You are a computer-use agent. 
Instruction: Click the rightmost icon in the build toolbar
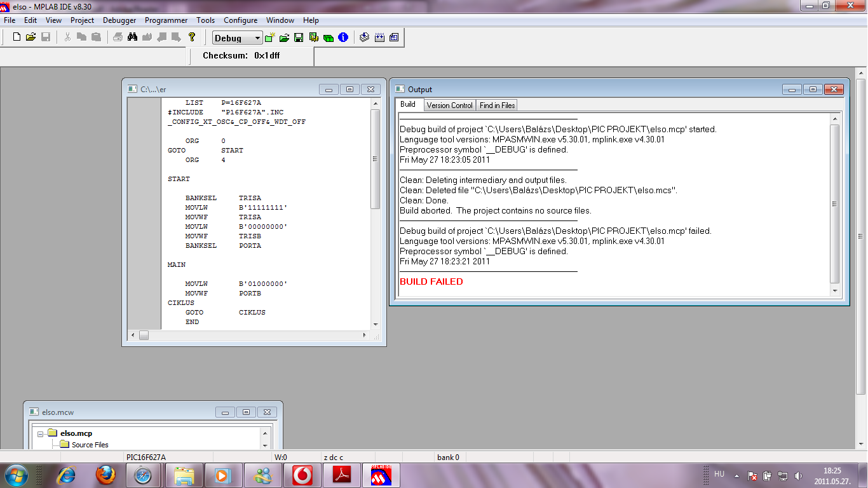394,37
